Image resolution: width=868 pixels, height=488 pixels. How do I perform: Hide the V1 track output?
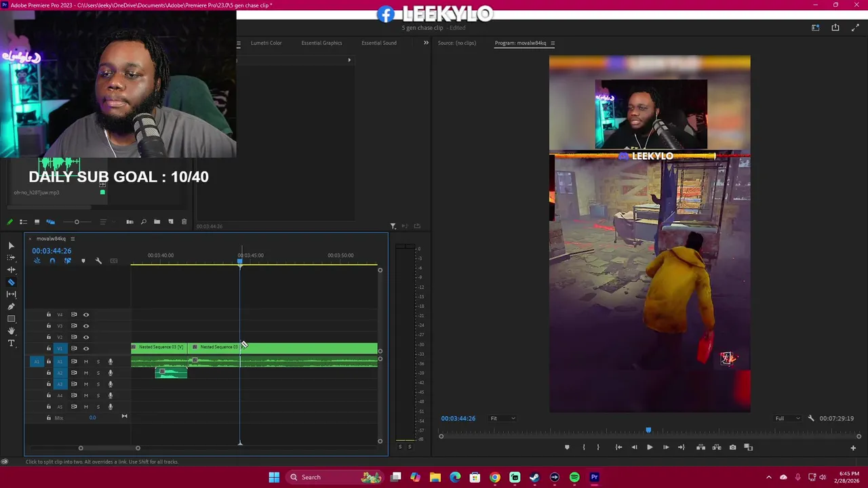[85, 348]
